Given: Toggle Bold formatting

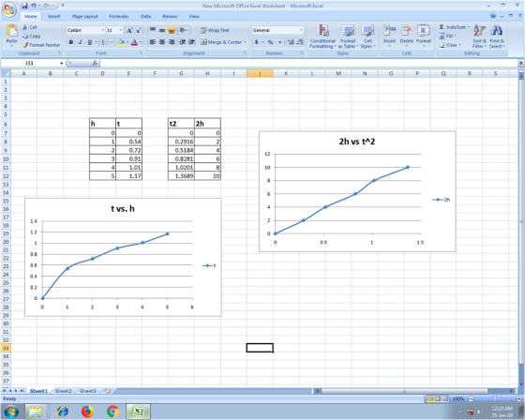Looking at the screenshot, I should [71, 42].
